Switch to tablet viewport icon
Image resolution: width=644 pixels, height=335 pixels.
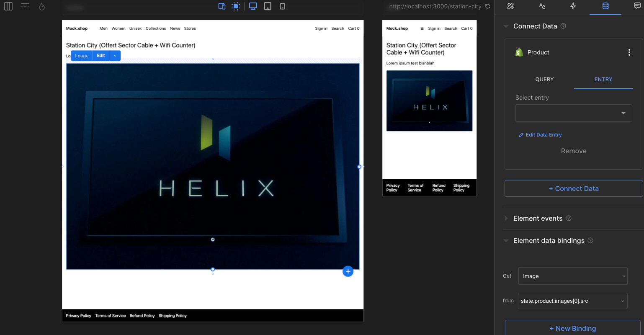tap(268, 6)
